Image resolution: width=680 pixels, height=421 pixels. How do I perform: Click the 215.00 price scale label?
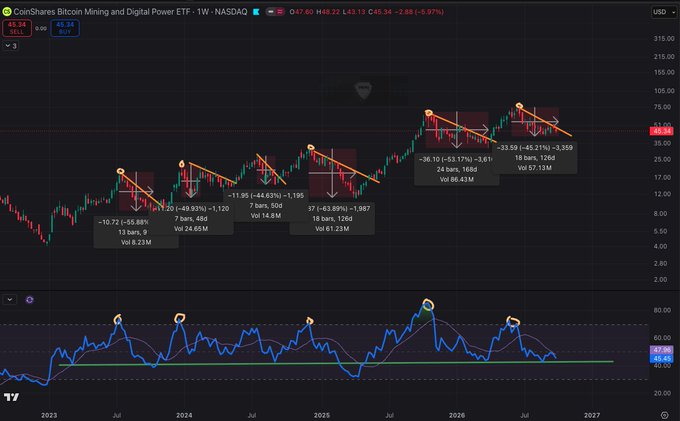(664, 57)
